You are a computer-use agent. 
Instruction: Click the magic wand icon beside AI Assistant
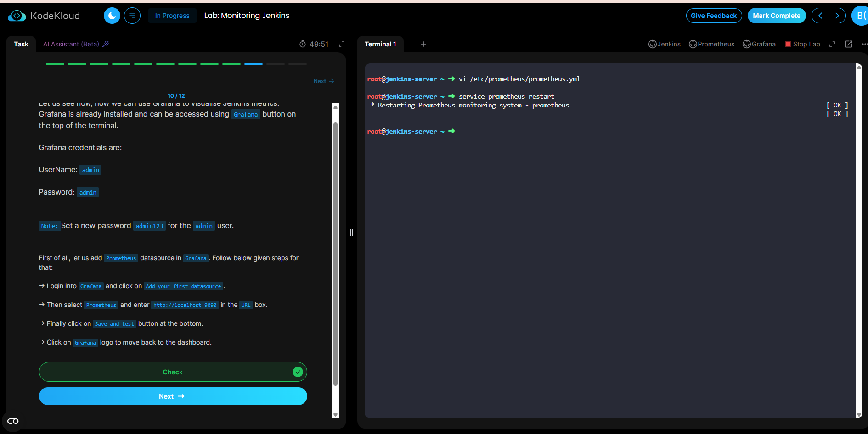[x=106, y=44]
